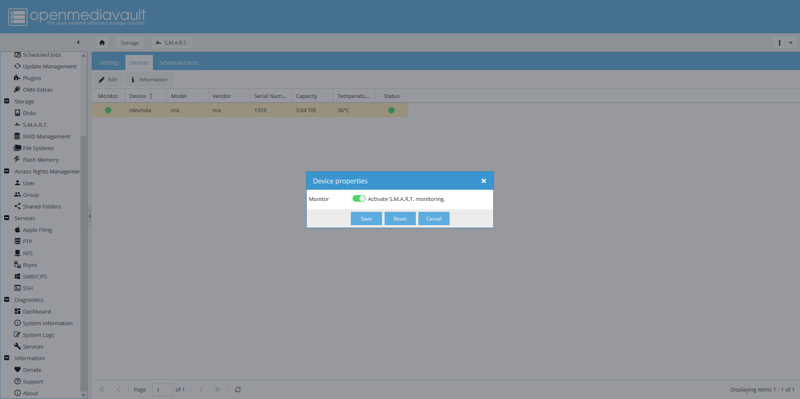
Task: Sort by the Device column header
Action: coord(146,96)
